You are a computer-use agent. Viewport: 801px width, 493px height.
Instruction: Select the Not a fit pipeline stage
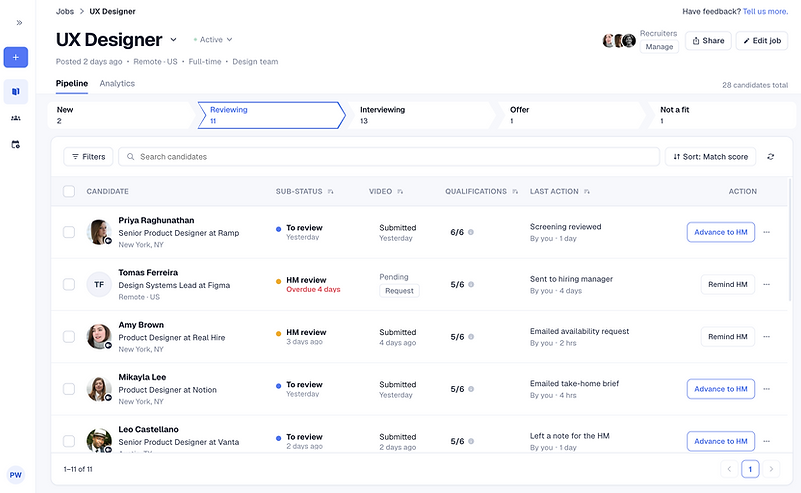(x=722, y=115)
